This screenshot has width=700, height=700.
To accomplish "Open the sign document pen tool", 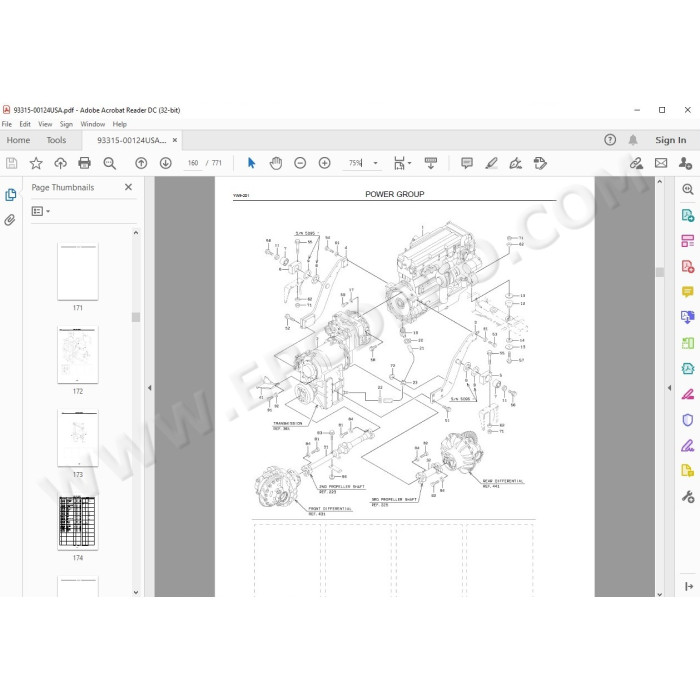I will 516,163.
